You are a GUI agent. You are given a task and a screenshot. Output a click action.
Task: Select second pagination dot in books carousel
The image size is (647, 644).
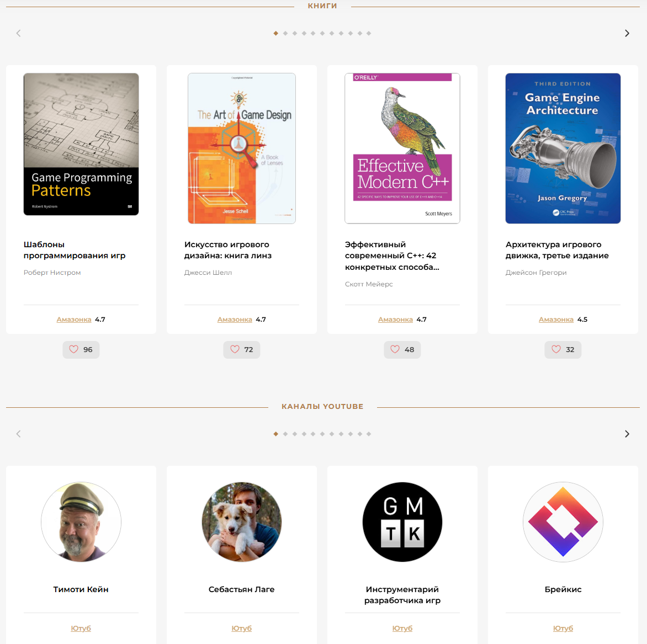[285, 34]
